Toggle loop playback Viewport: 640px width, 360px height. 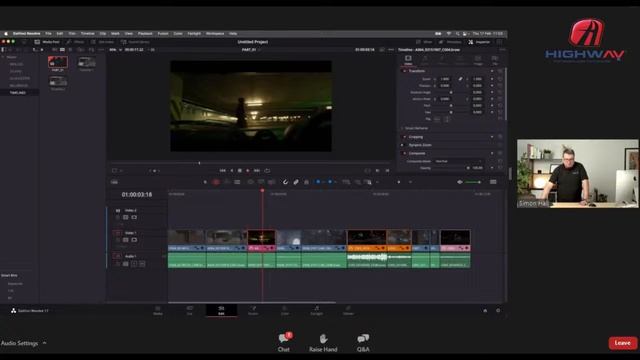[267, 171]
